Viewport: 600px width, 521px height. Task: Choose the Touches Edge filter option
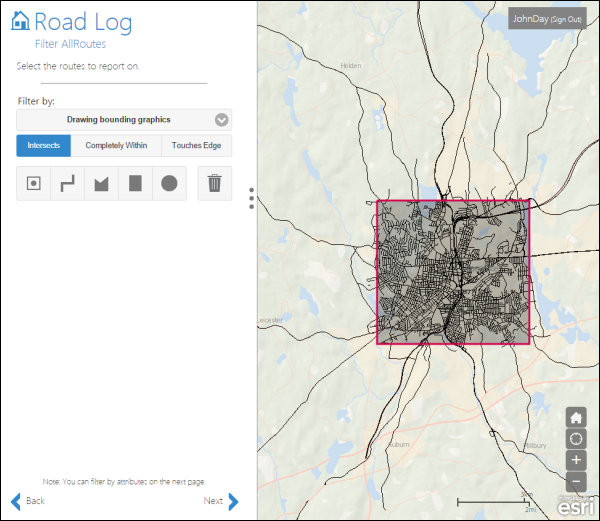(197, 146)
